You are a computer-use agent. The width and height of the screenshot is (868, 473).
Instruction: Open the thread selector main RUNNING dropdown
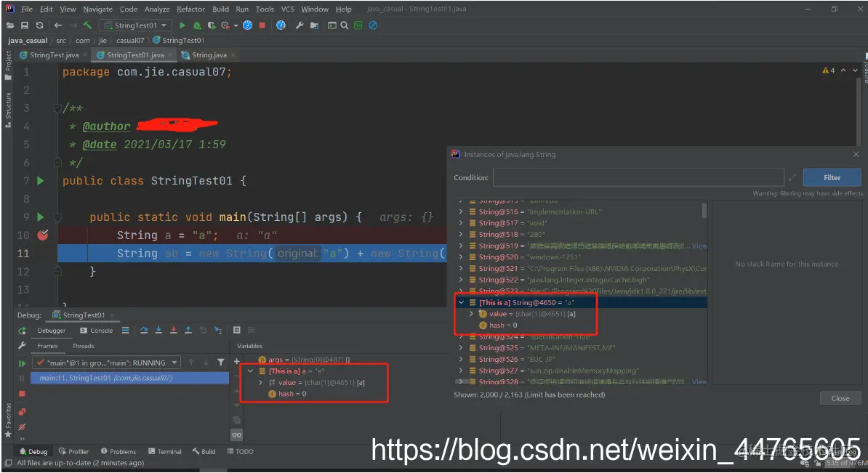pyautogui.click(x=106, y=363)
